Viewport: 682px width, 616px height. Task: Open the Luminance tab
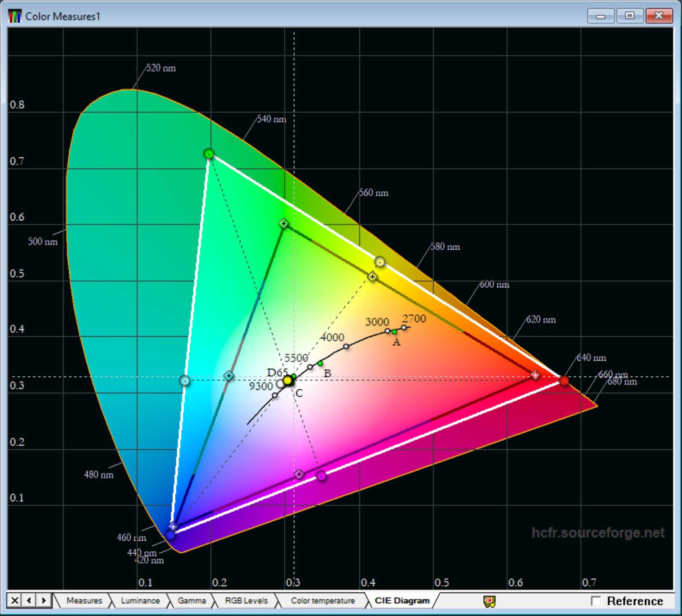point(140,601)
